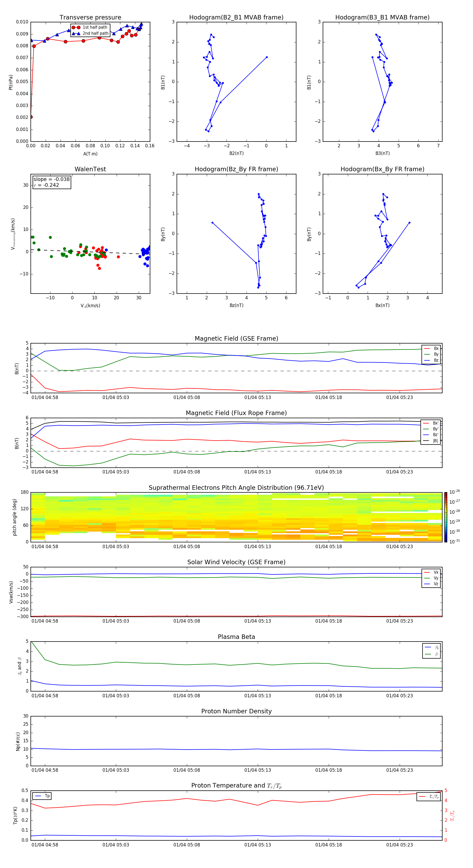Click '01/04 05:23' tick under Proton Temperature

(399, 845)
